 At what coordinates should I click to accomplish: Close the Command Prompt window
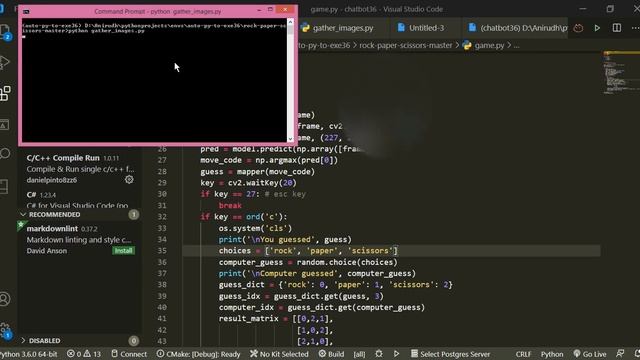point(285,9)
